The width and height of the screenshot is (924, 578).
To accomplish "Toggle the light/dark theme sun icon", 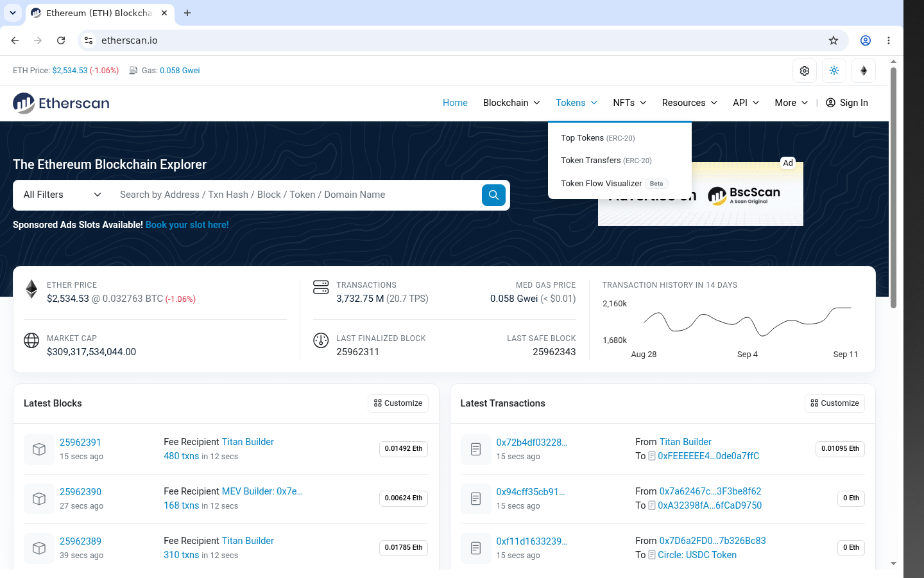I will click(834, 71).
